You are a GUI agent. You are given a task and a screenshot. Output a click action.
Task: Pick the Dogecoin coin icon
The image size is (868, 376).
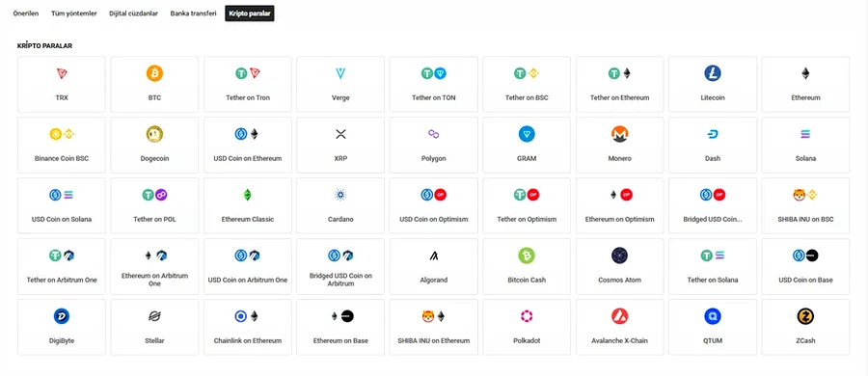[154, 134]
